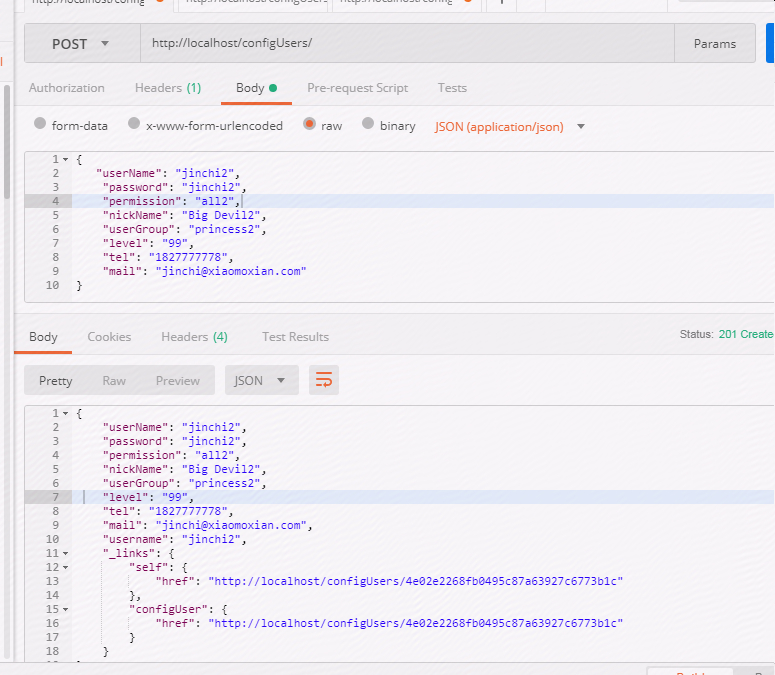Switch response view to Preview
Image resolution: width=775 pixels, height=675 pixels.
(177, 380)
